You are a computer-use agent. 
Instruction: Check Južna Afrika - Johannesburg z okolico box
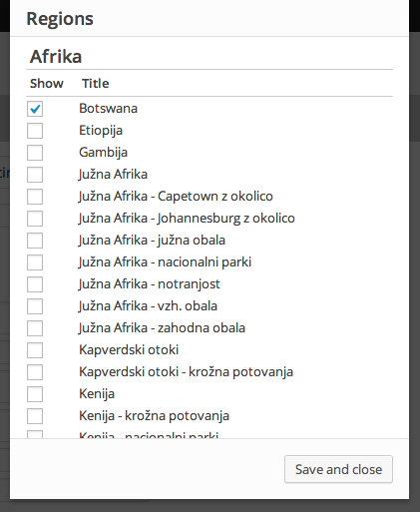click(35, 219)
